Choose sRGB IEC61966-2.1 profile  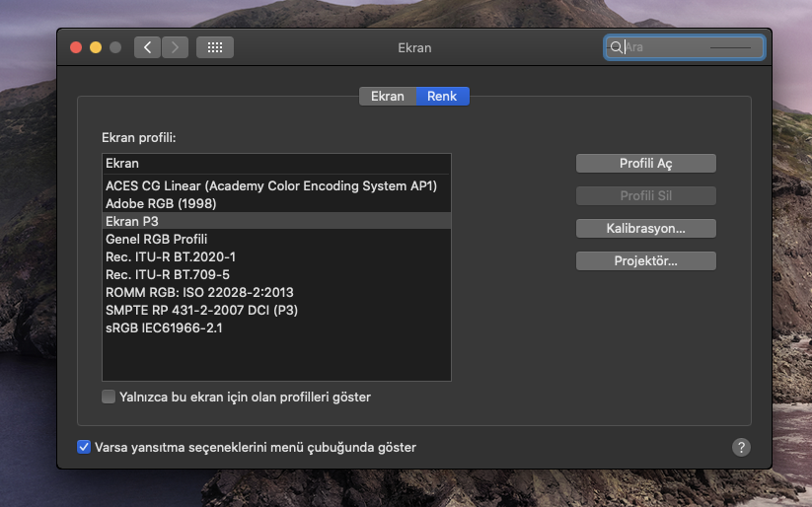(164, 327)
